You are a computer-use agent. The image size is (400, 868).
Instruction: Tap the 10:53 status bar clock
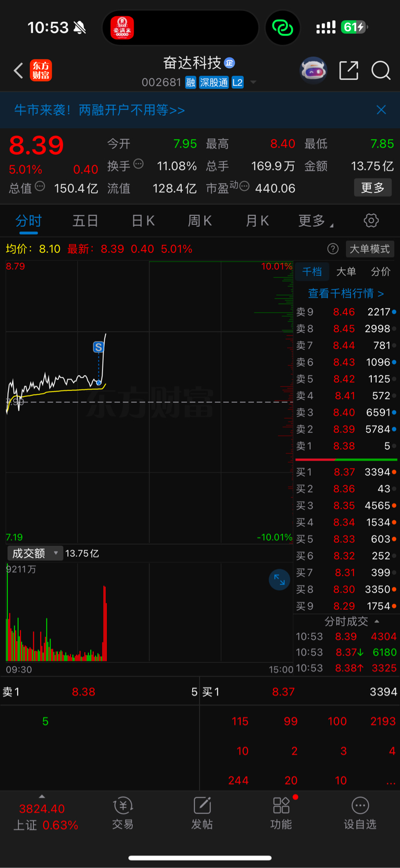coord(47,27)
